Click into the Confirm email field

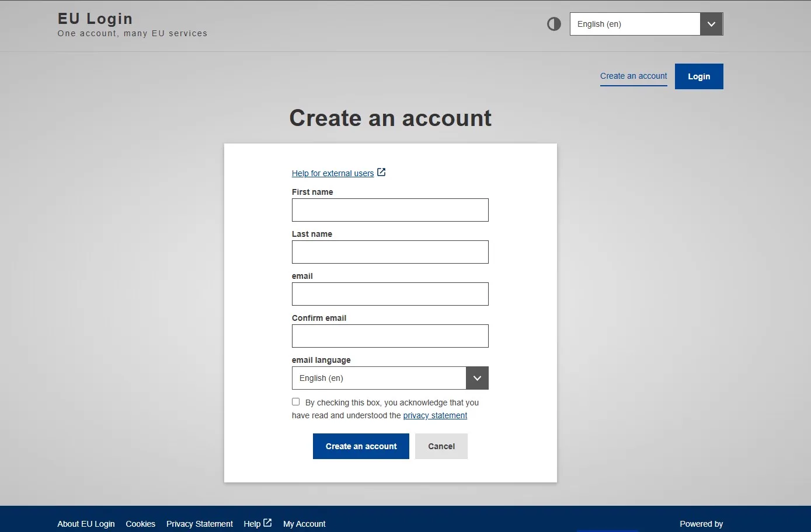tap(390, 336)
